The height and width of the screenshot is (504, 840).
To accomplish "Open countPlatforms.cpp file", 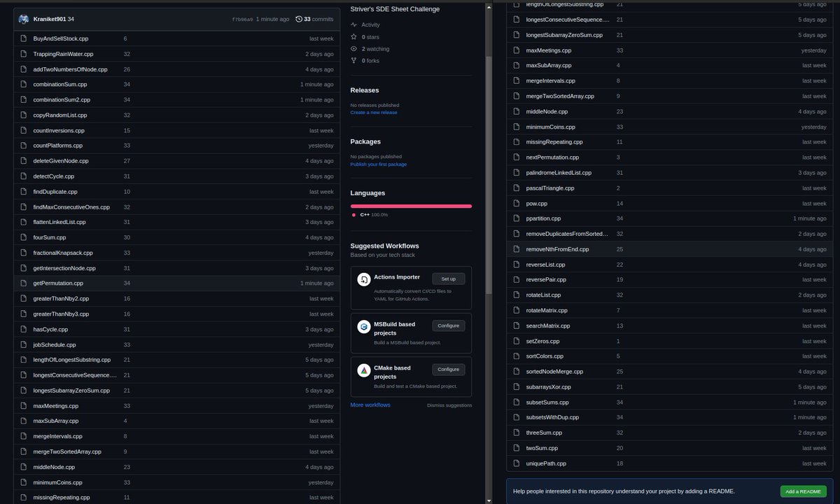I will pyautogui.click(x=58, y=146).
